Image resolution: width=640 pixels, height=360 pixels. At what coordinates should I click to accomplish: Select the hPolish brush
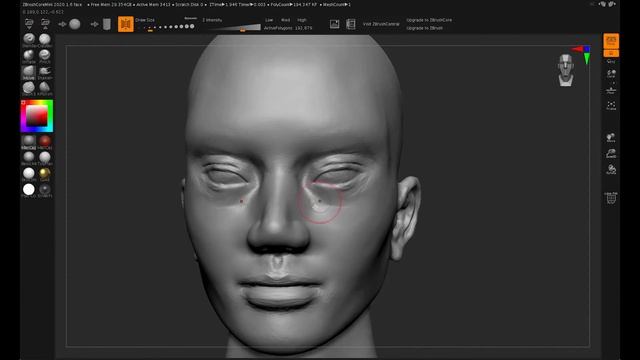click(x=45, y=88)
